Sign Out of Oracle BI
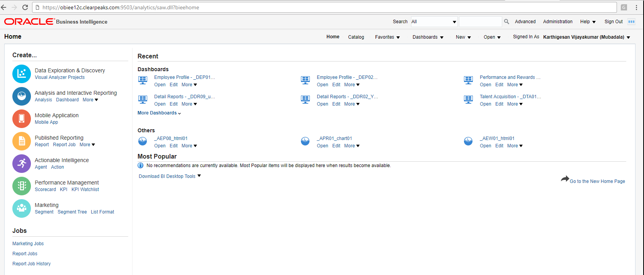Screen dimensions: 644x275 coord(613,22)
